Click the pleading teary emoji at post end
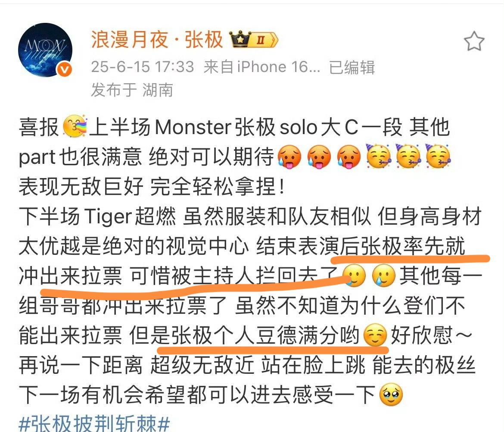Image resolution: width=504 pixels, height=432 pixels. (391, 394)
